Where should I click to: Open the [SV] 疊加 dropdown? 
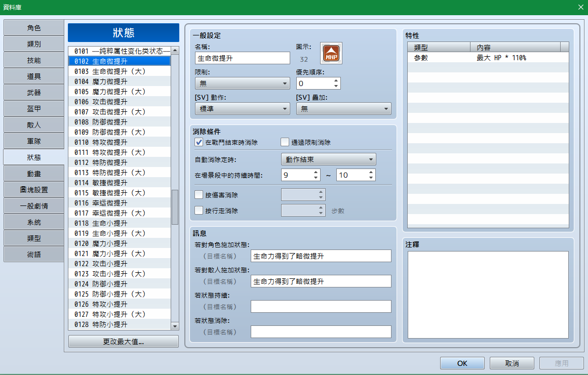(343, 109)
